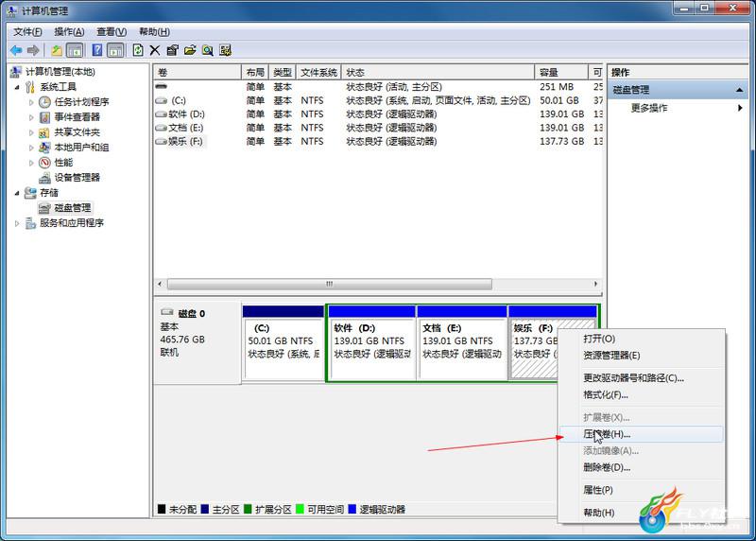
Task: Choose 打开(O) in context menu
Action: click(x=641, y=339)
